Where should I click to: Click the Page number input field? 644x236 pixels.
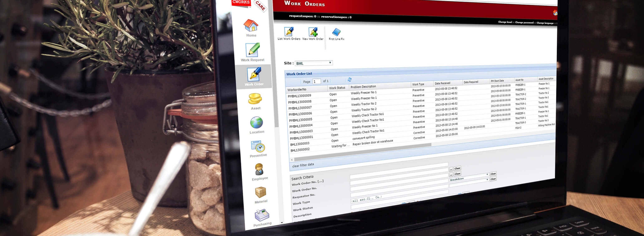(x=317, y=81)
